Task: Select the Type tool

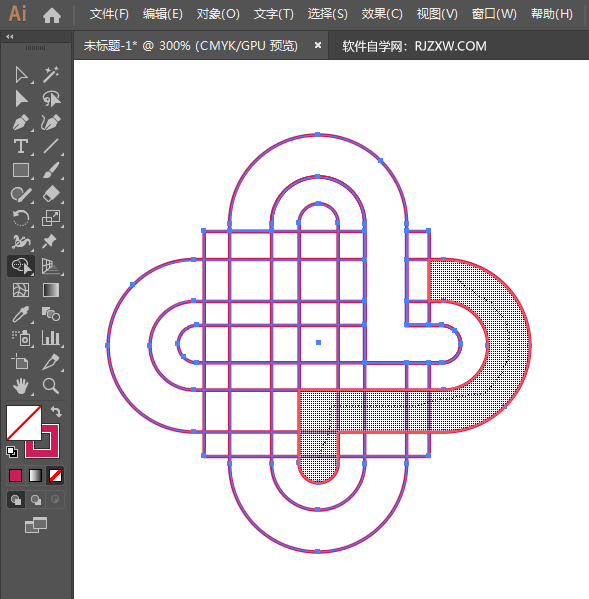Action: 21,146
